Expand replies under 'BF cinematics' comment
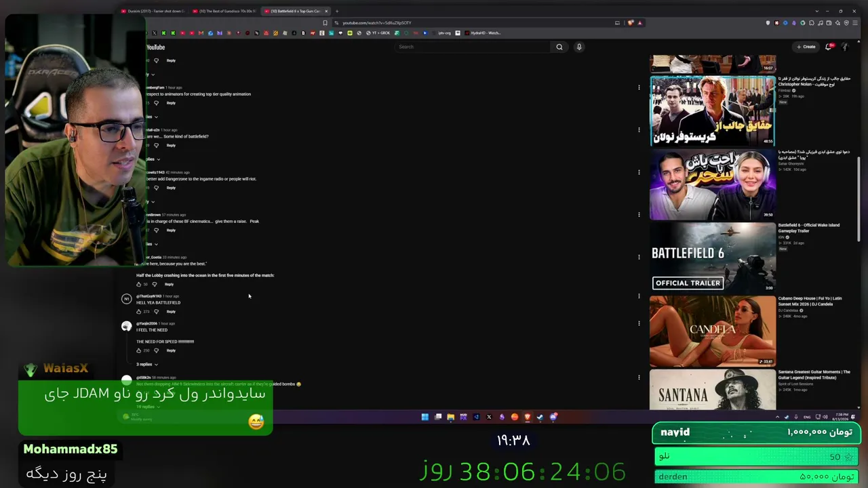Screen dimensions: 868x488 click(151, 244)
